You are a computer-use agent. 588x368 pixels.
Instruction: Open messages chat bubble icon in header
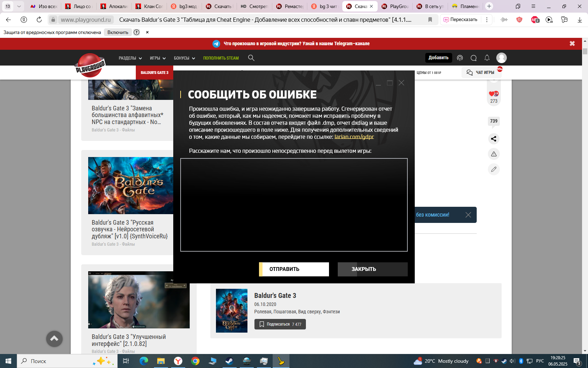(x=474, y=58)
